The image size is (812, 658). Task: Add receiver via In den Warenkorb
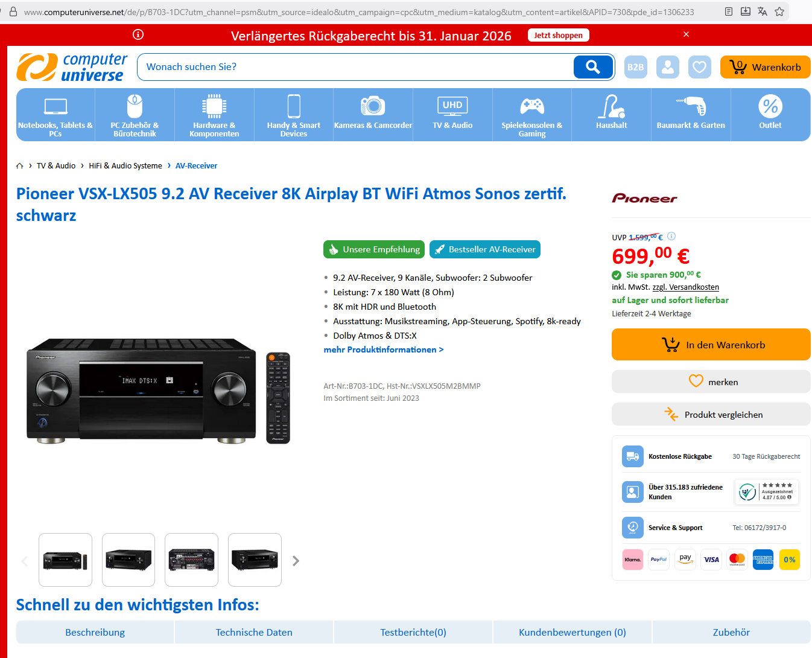(x=711, y=345)
